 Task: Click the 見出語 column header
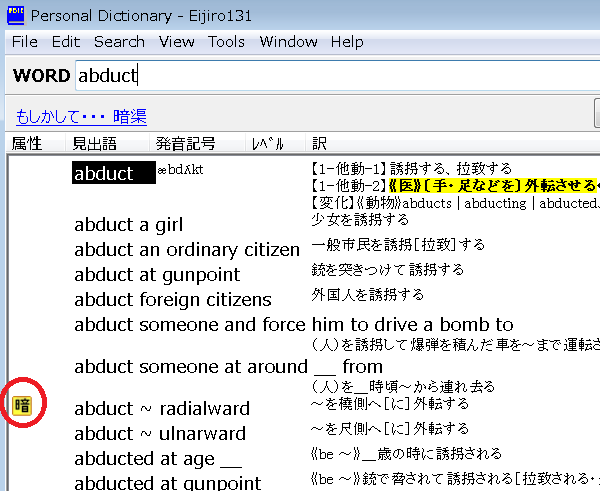[x=95, y=144]
